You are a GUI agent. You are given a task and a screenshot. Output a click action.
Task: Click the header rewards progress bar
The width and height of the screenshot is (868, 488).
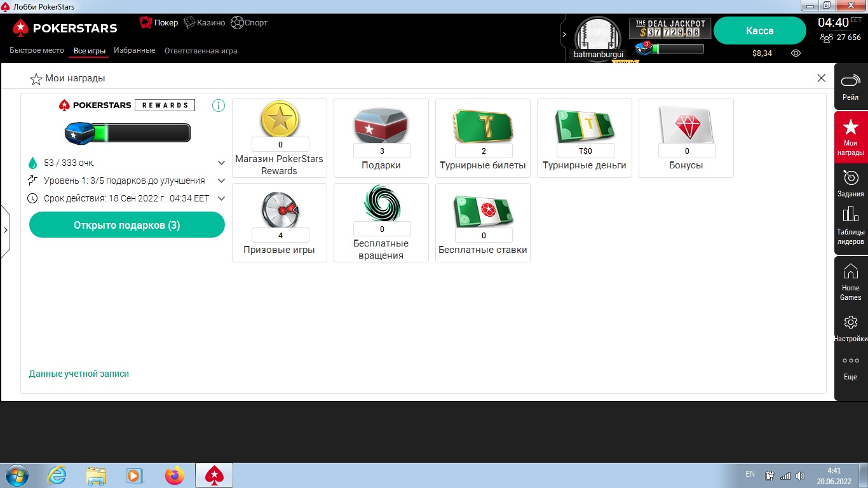[677, 49]
